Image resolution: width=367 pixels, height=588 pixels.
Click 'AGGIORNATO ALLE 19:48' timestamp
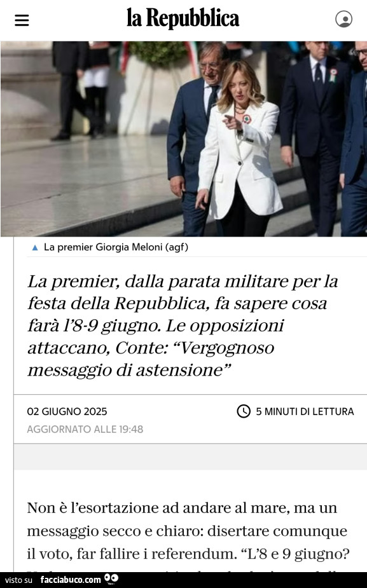(85, 429)
